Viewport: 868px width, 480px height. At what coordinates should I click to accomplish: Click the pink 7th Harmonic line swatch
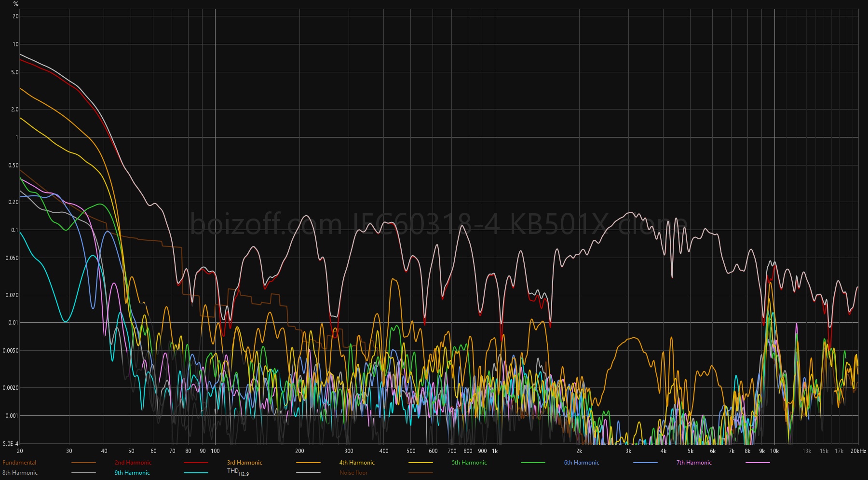pyautogui.click(x=758, y=463)
